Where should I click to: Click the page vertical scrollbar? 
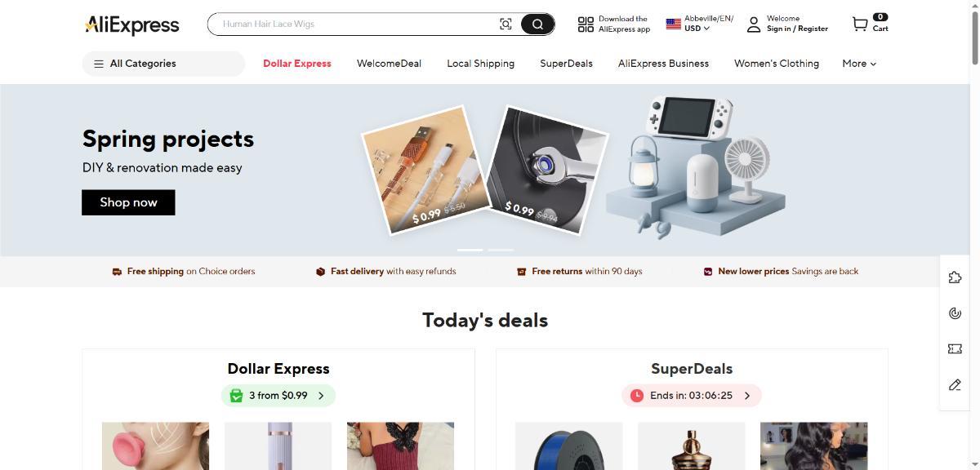pos(974,235)
